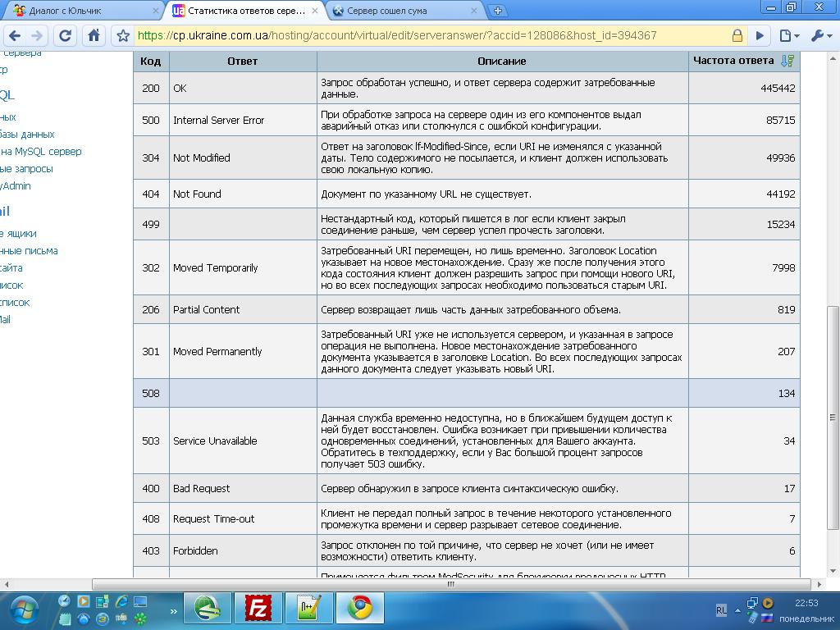Reload the page with the refresh icon
Viewport: 840px width, 630px height.
point(66,36)
